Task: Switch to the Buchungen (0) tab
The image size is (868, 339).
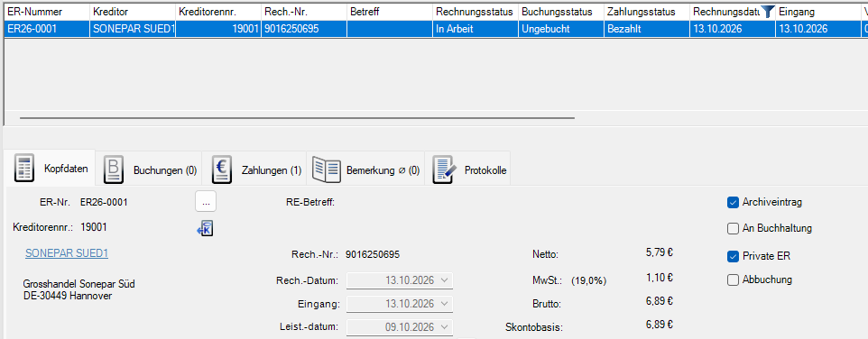Action: (150, 169)
